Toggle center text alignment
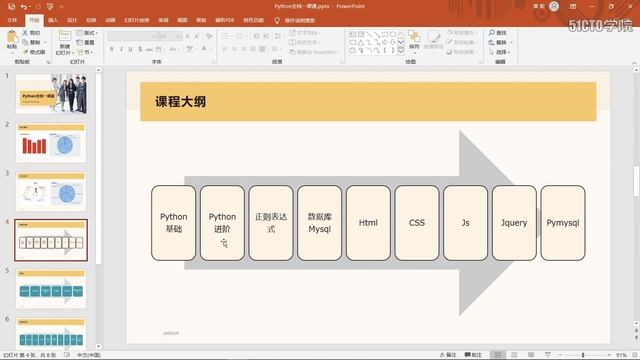This screenshot has height=360, width=640. click(x=234, y=49)
